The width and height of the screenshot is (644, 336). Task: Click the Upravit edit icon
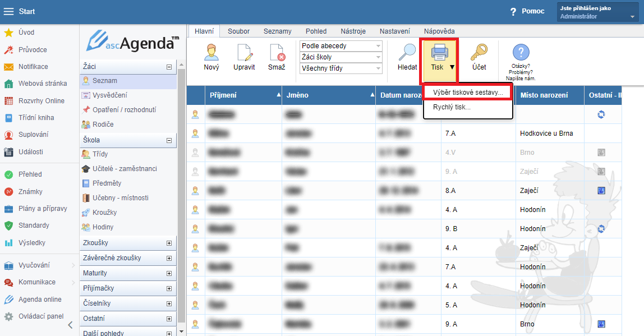(244, 53)
